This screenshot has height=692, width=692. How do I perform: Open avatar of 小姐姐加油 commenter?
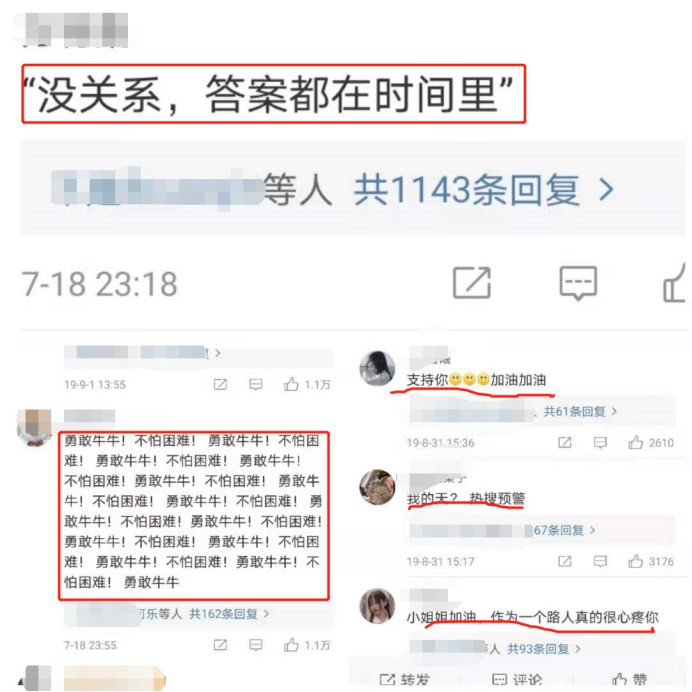[x=377, y=606]
